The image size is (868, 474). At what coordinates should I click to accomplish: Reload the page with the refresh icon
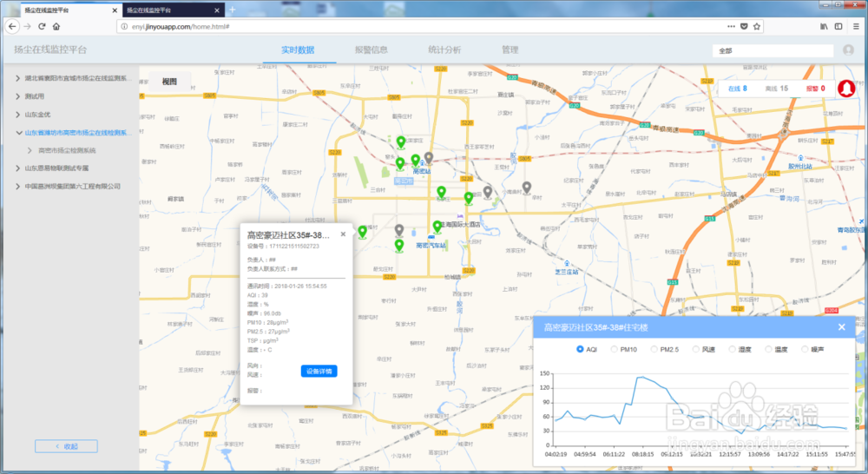coord(42,26)
